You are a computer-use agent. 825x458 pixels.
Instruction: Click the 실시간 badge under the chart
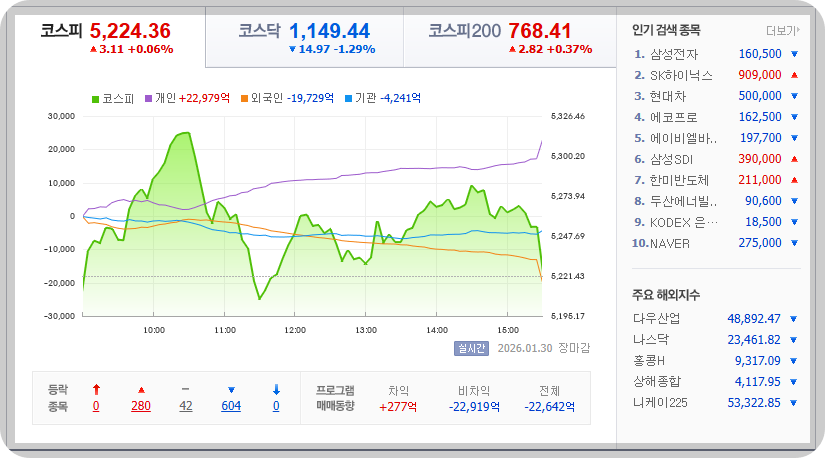(x=471, y=349)
